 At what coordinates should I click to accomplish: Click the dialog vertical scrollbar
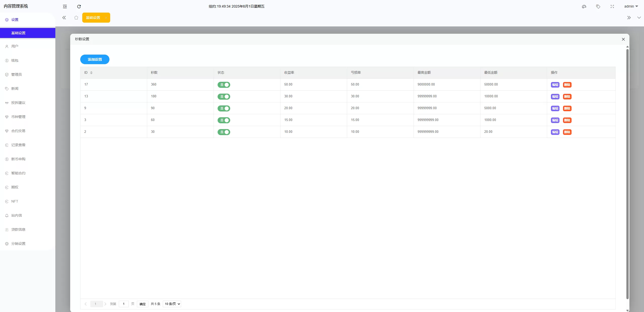pyautogui.click(x=627, y=174)
